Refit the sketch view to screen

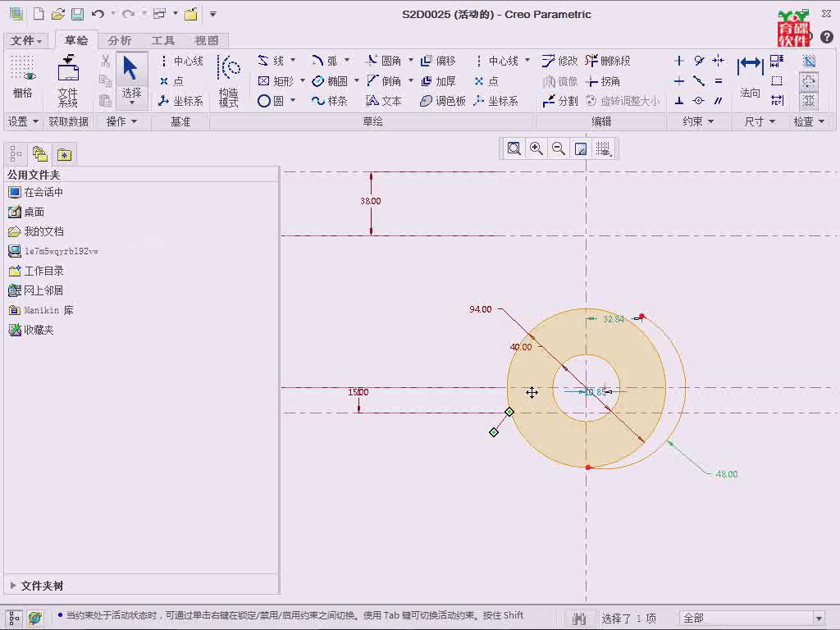(x=514, y=148)
